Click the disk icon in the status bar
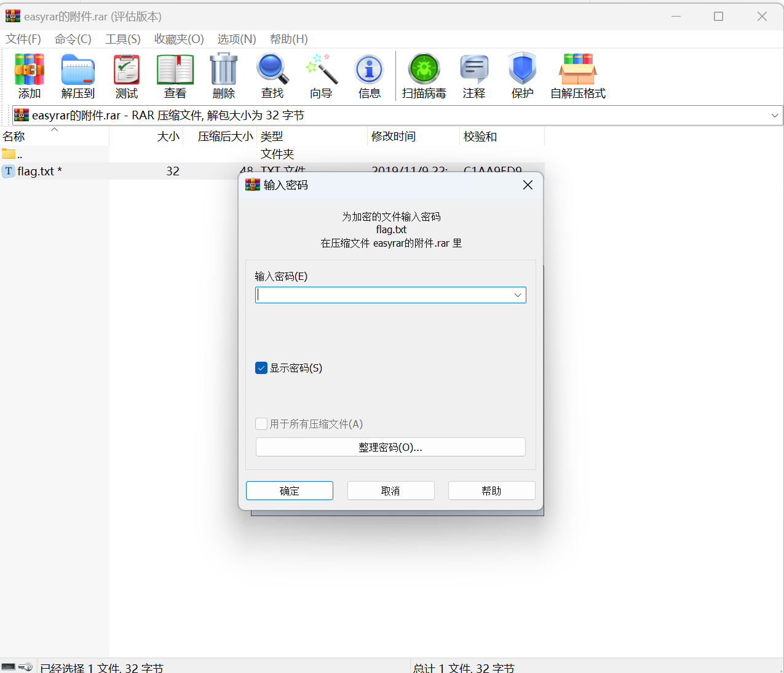Viewport: 784px width, 673px height. (x=9, y=667)
